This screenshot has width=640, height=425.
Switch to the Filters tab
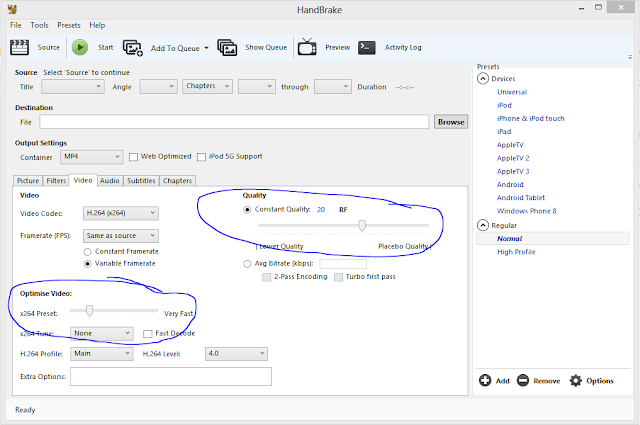[x=56, y=181]
